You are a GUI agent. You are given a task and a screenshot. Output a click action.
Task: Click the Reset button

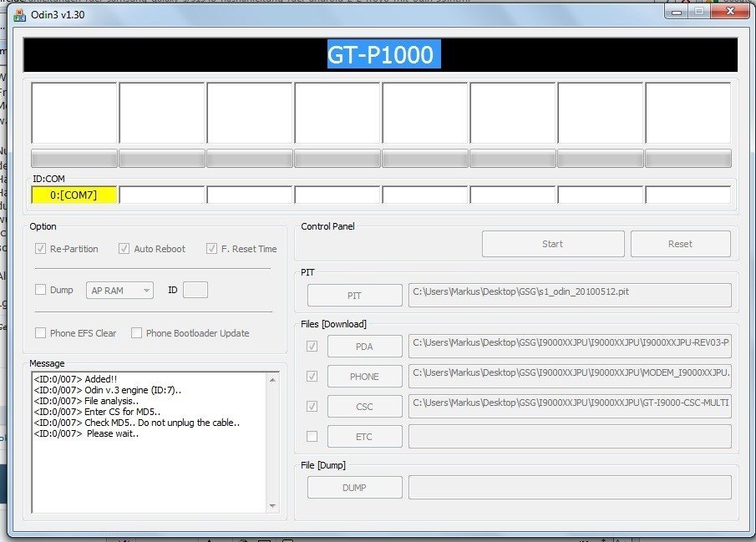680,244
